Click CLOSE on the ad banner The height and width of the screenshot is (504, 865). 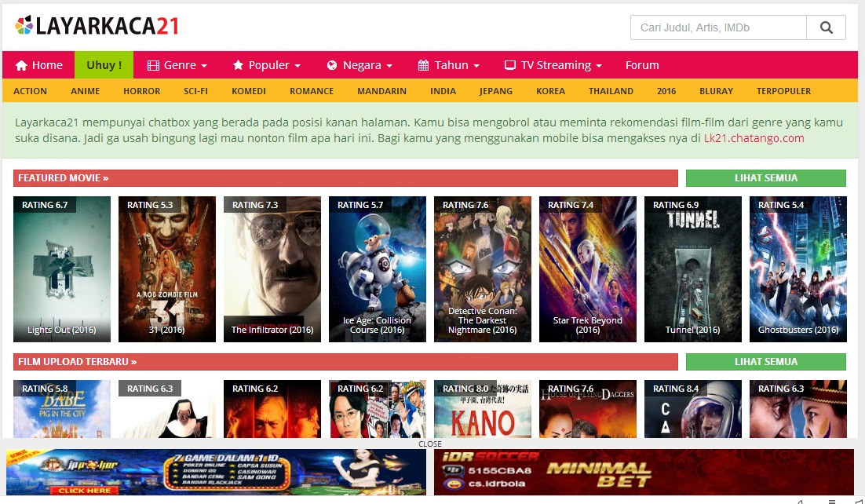(429, 444)
